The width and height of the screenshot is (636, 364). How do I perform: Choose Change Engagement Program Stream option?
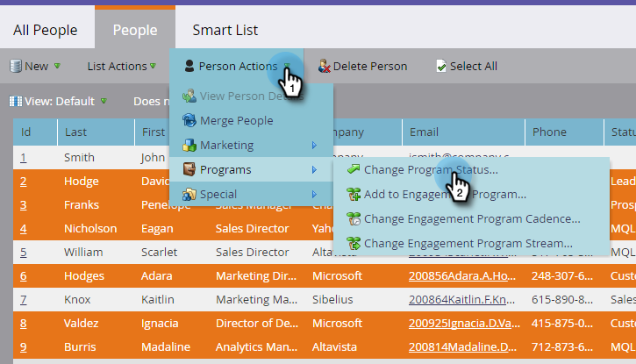point(468,243)
